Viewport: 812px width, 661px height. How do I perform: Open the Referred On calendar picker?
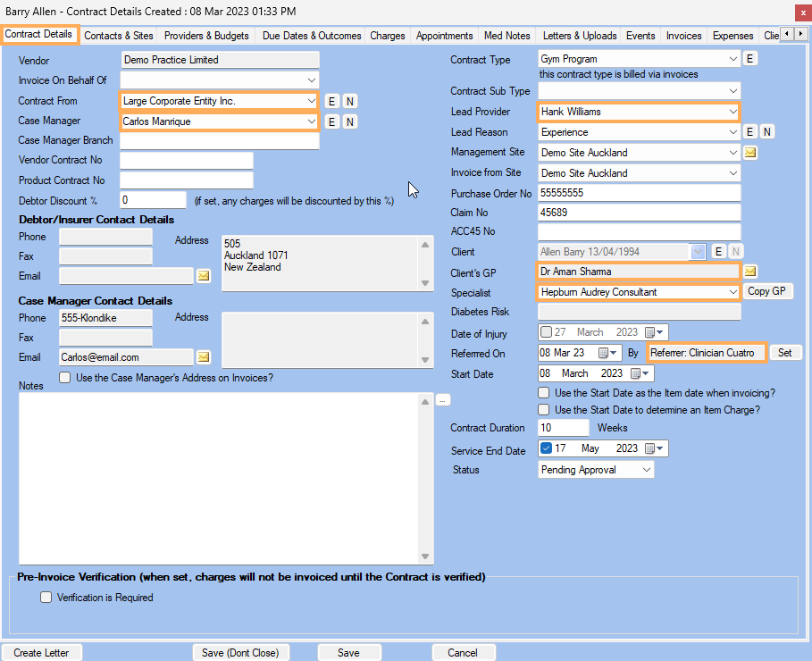point(604,353)
